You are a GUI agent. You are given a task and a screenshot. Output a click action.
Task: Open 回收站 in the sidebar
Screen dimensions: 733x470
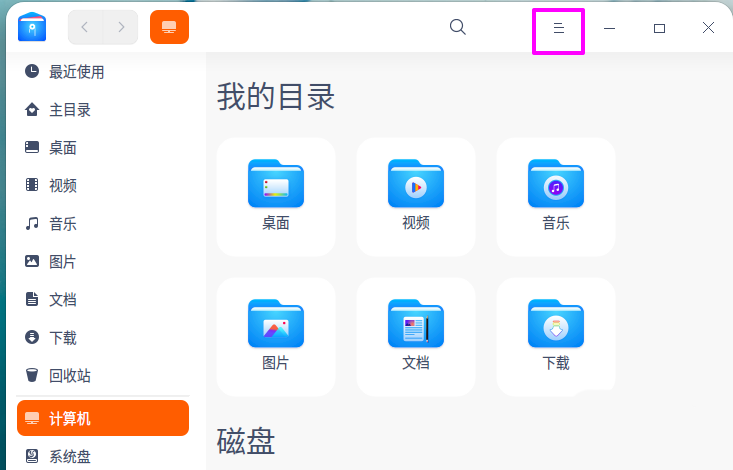pos(103,376)
